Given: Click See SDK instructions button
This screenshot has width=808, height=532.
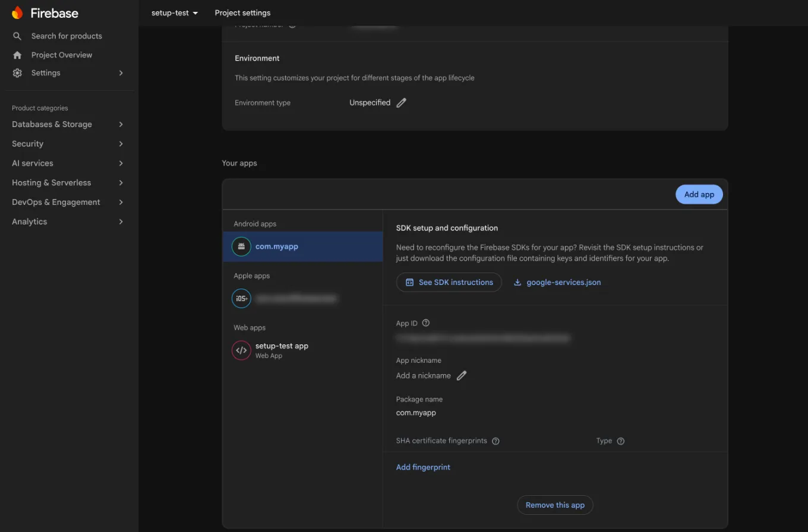Looking at the screenshot, I should (449, 283).
